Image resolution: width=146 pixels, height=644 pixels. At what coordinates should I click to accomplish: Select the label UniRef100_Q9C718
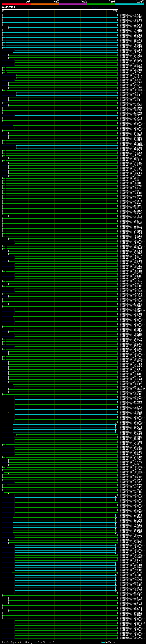pos(131,85)
